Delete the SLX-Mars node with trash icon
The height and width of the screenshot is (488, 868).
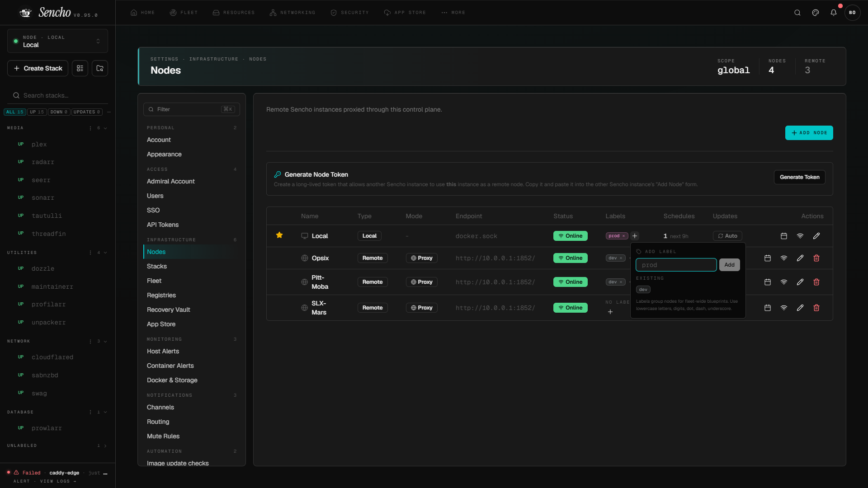coord(816,308)
